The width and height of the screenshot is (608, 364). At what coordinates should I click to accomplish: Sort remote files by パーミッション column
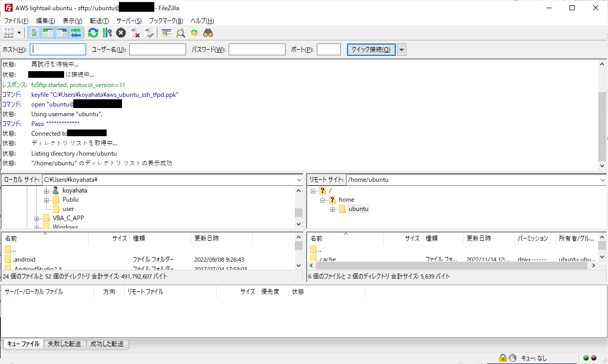pos(534,239)
